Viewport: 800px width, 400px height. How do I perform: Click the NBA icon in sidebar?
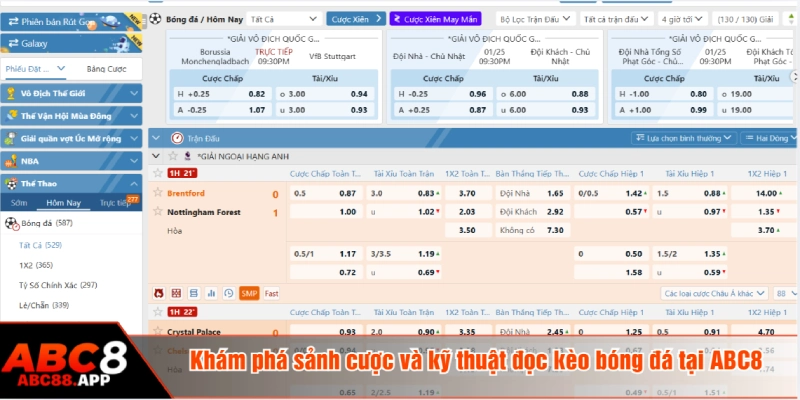pyautogui.click(x=11, y=161)
